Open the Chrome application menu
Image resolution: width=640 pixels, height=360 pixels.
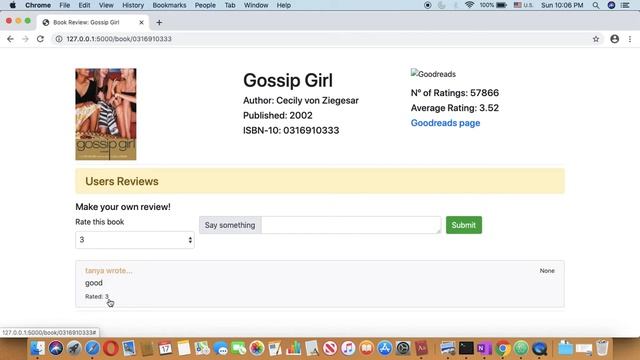coord(38,5)
